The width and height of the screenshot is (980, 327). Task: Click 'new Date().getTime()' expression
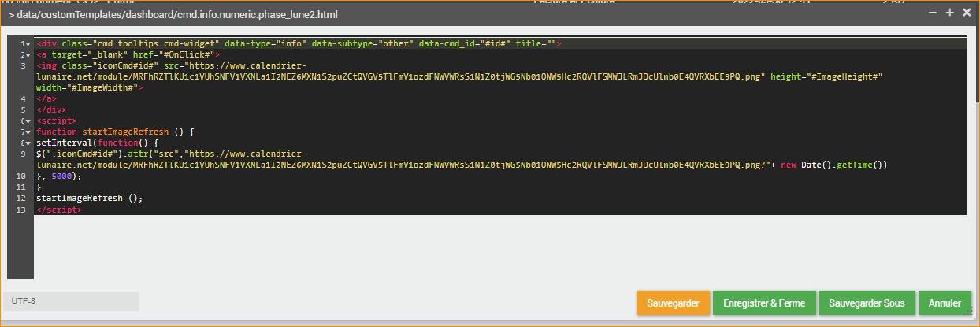pos(833,165)
